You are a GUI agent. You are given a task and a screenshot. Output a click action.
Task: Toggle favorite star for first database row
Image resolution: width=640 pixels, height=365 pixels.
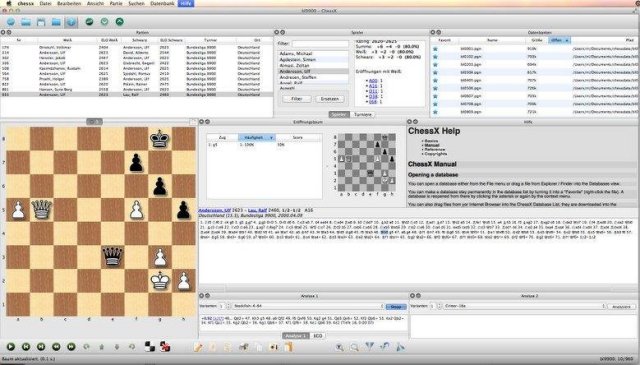tap(435, 49)
